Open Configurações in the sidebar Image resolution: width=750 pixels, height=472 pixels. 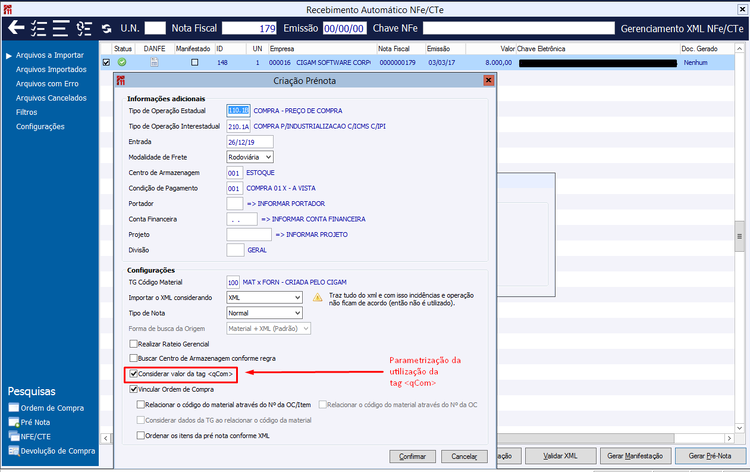coord(40,127)
